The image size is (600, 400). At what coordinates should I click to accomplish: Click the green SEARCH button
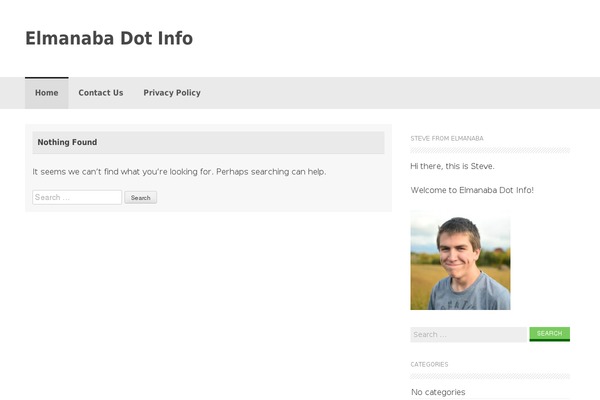549,334
